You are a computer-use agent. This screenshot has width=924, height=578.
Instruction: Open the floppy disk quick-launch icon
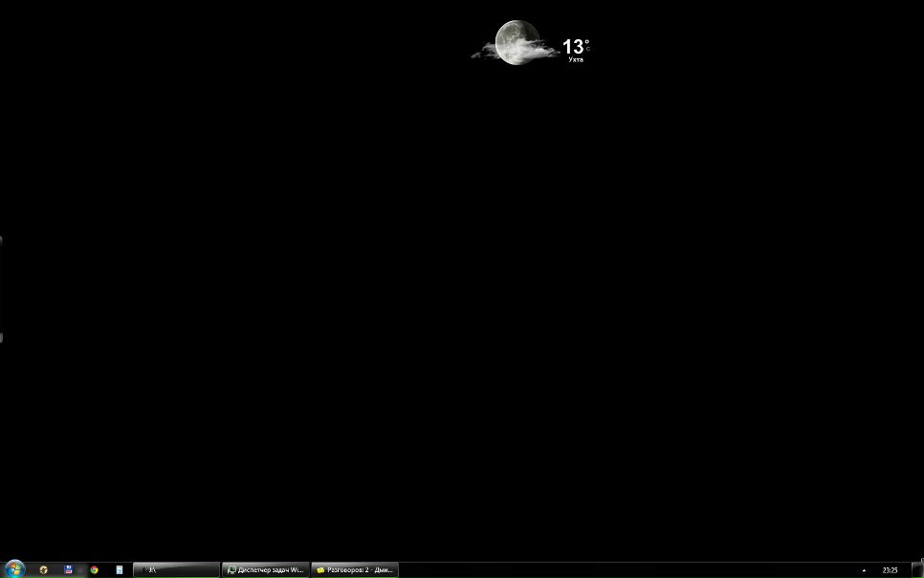click(69, 569)
